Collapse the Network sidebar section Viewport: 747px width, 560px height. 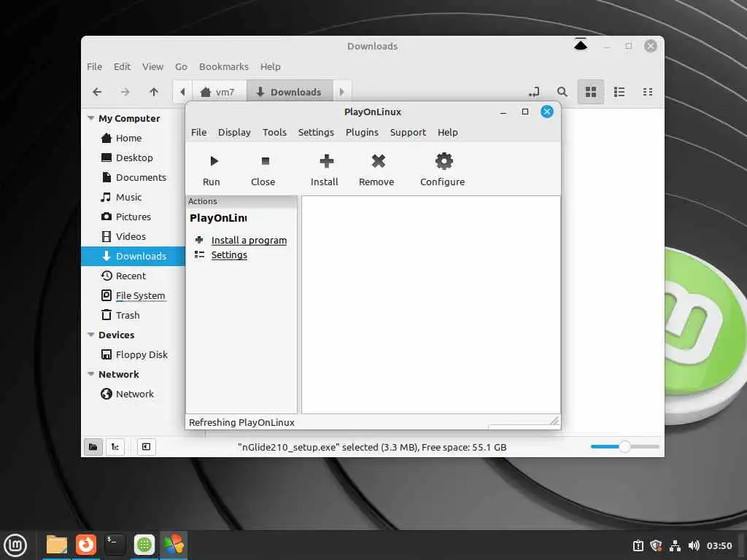(x=91, y=374)
